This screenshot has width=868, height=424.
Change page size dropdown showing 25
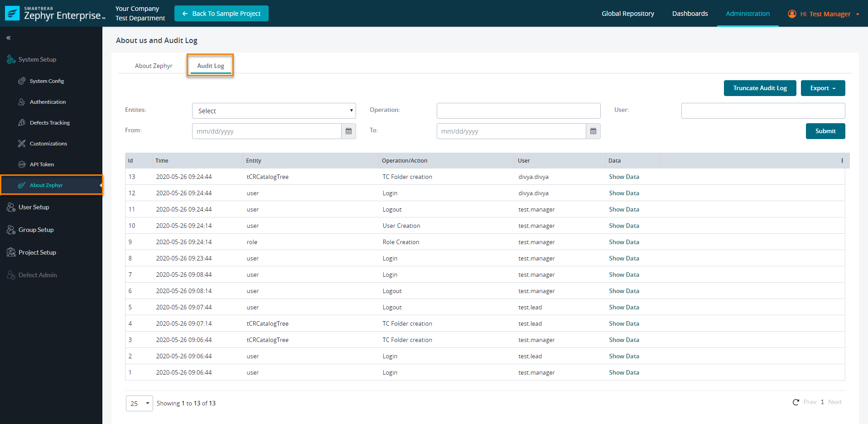coord(139,403)
